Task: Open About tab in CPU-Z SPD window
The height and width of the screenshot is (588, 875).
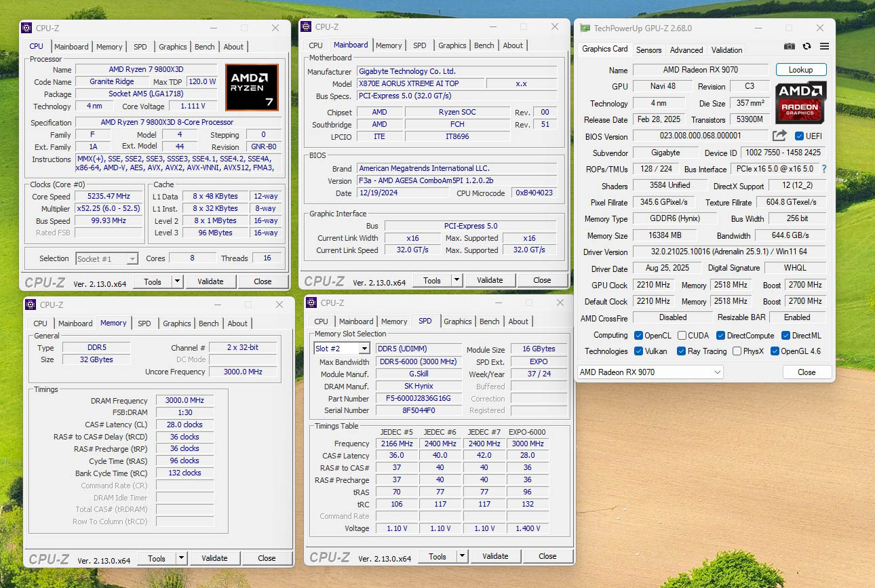Action: 518,321
